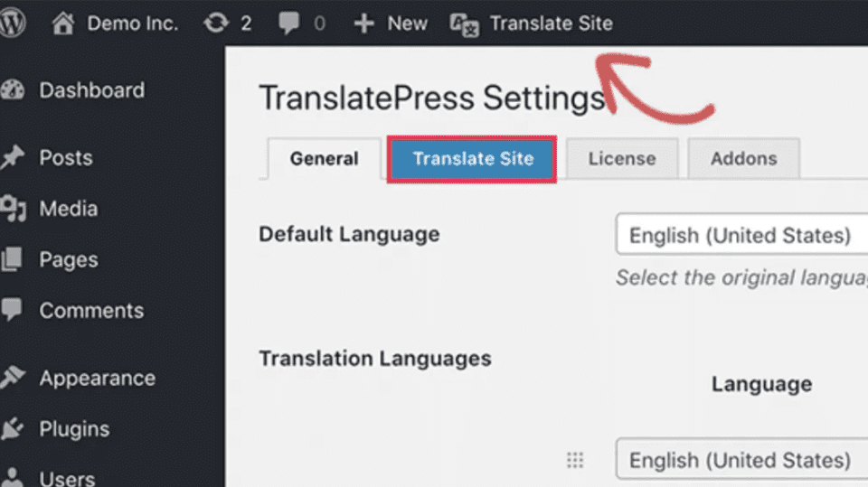Switch to the License tab
This screenshot has height=487, width=868.
pyautogui.click(x=622, y=159)
